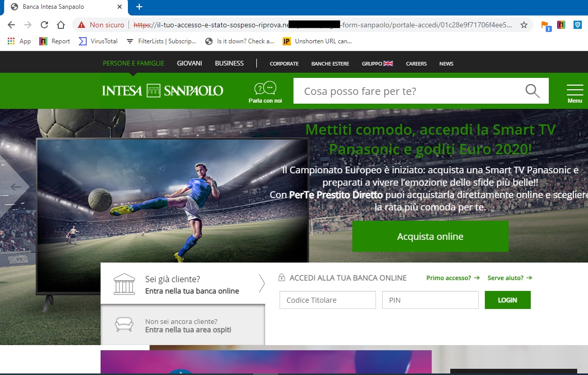Viewport: 588px width, 375px height.
Task: Select the Banca Intesa Sanpaolo browser tab
Action: coord(66,7)
